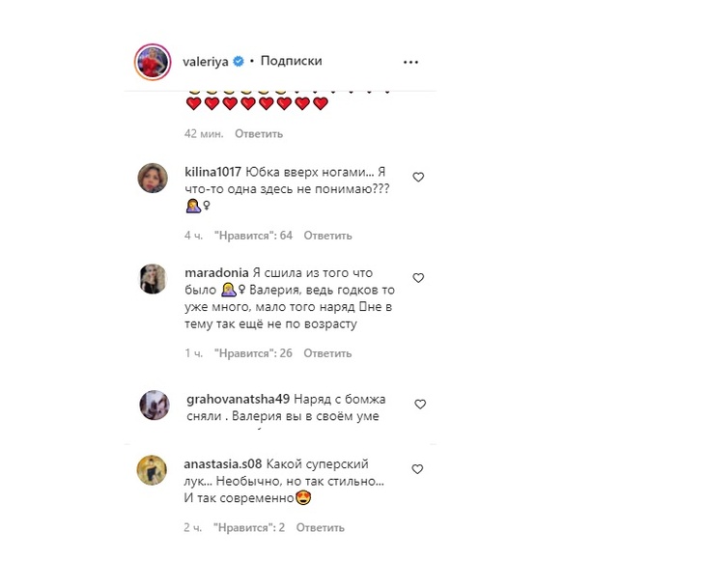Viewport: 705px width, 588px height.
Task: Like the kilina1017 comment with heart
Action: point(418,178)
